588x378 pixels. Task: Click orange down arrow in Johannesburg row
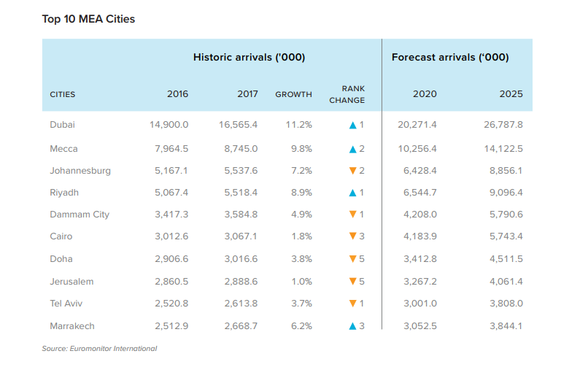click(x=352, y=171)
